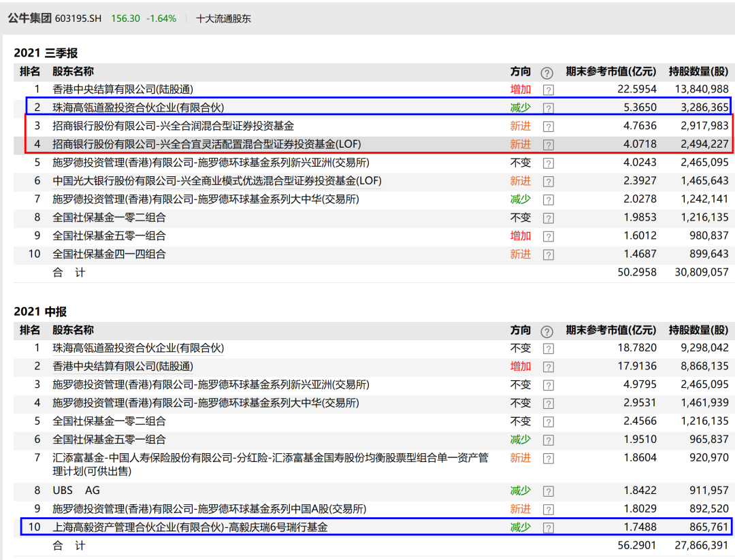
Task: Click question mark icon in 兴全合润混合型 row
Action: click(549, 127)
